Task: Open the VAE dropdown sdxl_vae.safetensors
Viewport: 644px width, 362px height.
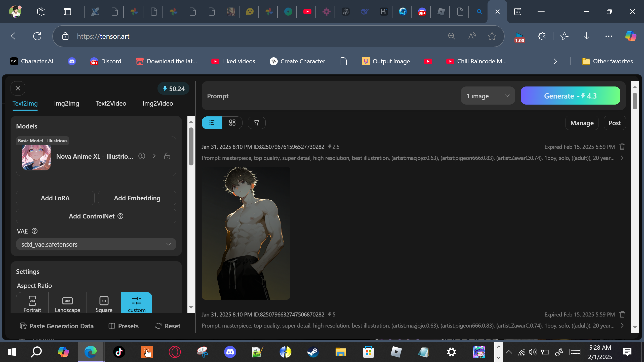Action: pos(96,244)
